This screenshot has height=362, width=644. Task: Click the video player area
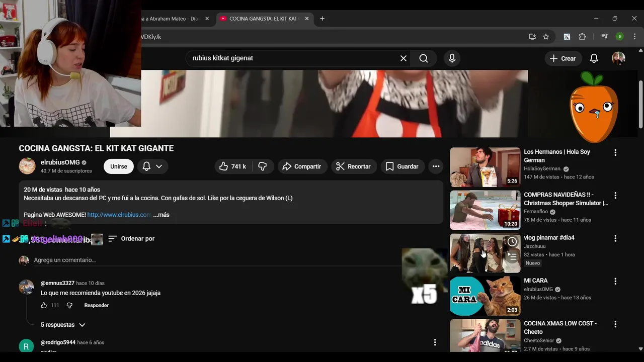(334, 104)
